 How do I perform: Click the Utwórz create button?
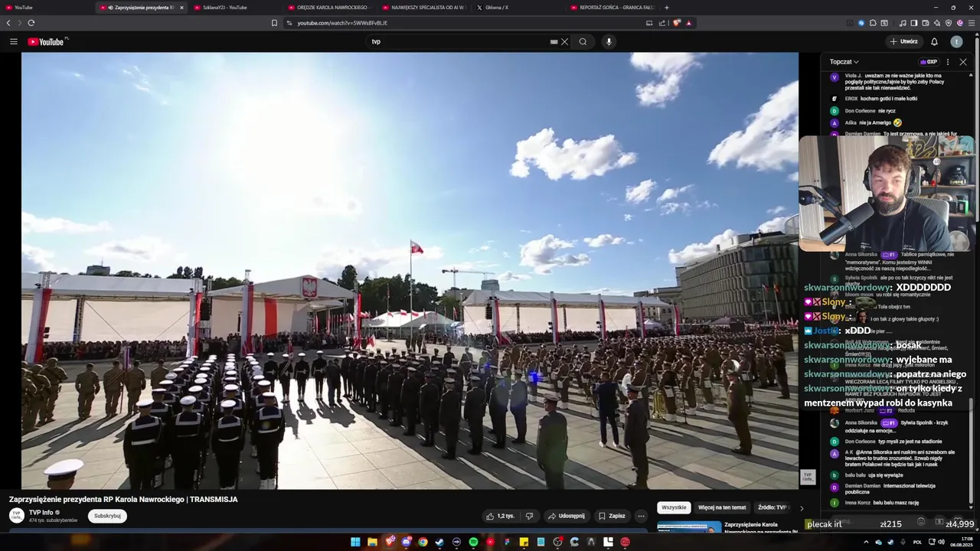tap(903, 41)
